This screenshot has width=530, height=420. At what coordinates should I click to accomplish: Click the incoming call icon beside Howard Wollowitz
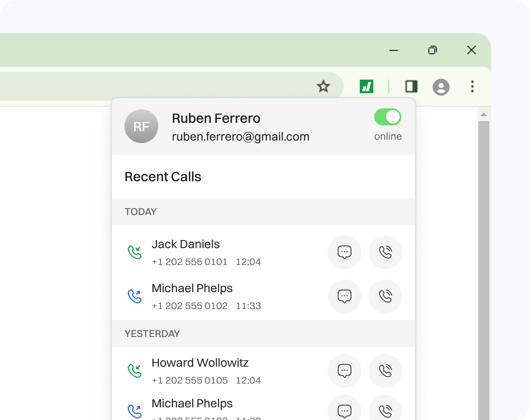point(134,370)
